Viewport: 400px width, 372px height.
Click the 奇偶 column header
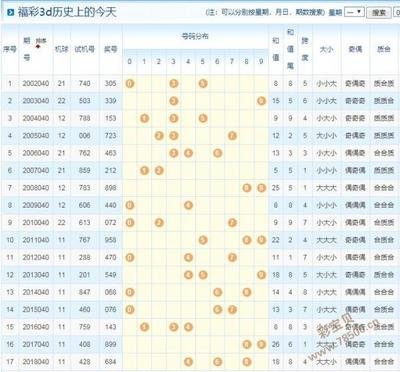coord(355,49)
